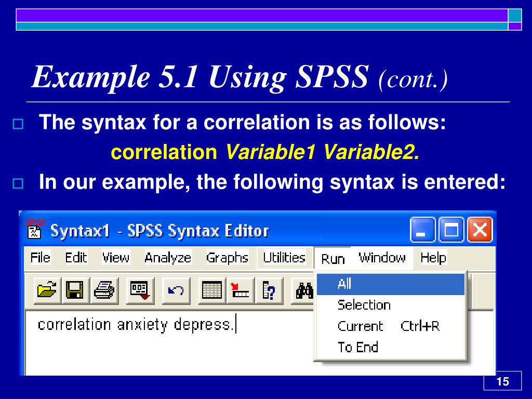Click the Go to Case icon
The width and height of the screenshot is (532, 399).
(240, 290)
